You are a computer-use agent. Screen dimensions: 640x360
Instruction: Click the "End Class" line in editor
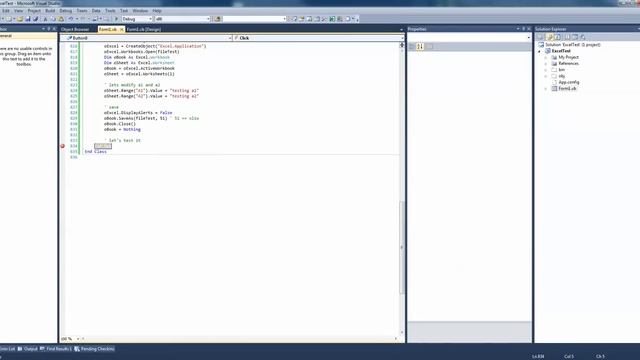[96, 151]
